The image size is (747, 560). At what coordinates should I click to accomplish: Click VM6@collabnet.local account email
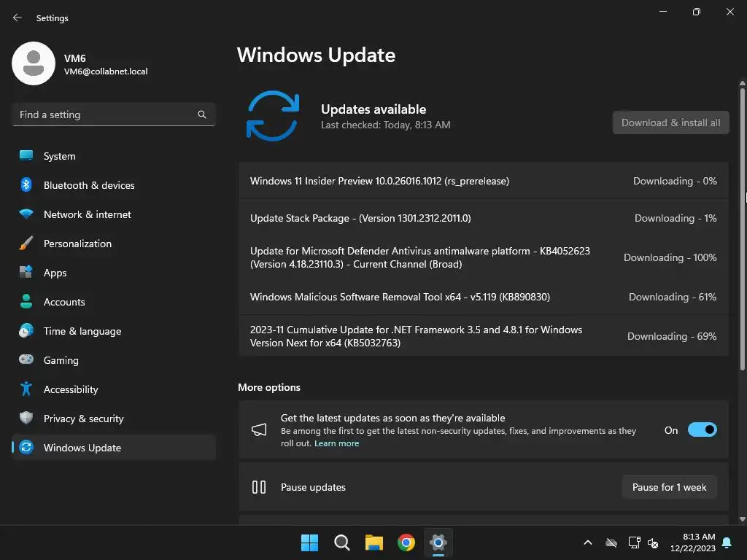click(x=106, y=71)
